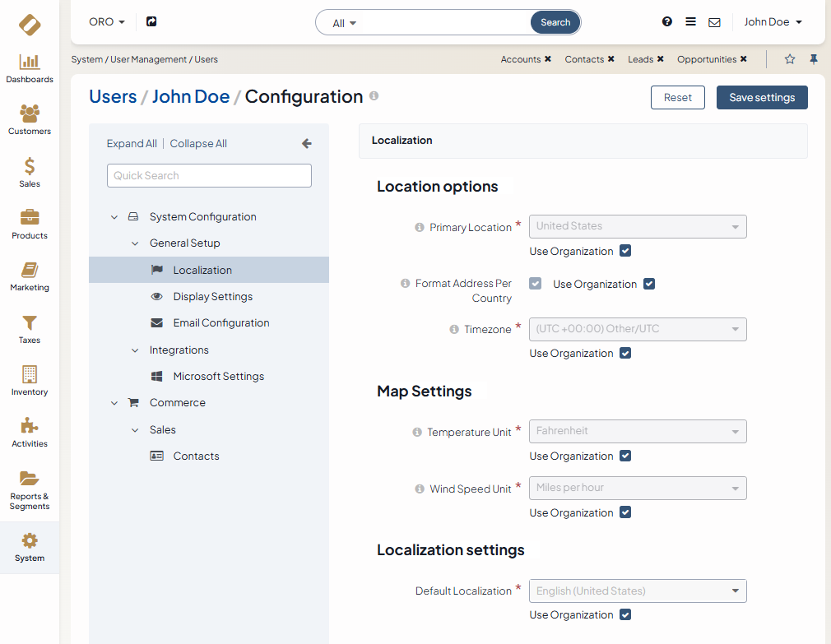Mark page as favorite with star icon

pyautogui.click(x=790, y=59)
